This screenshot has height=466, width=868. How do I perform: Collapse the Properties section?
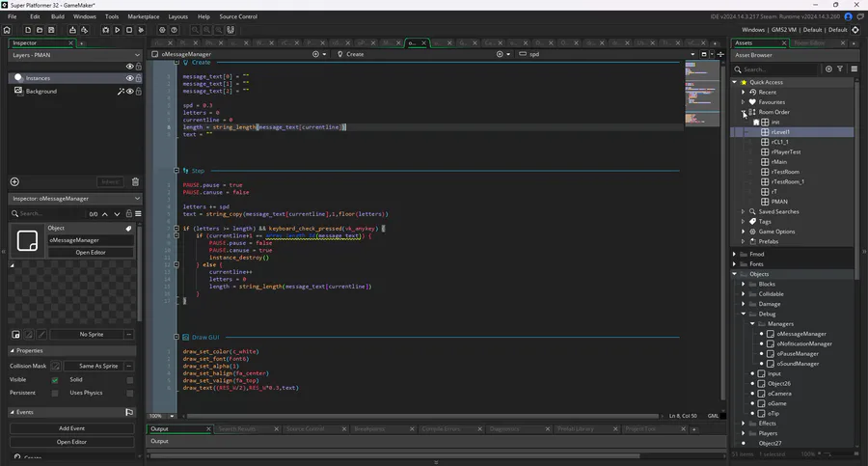pos(13,351)
